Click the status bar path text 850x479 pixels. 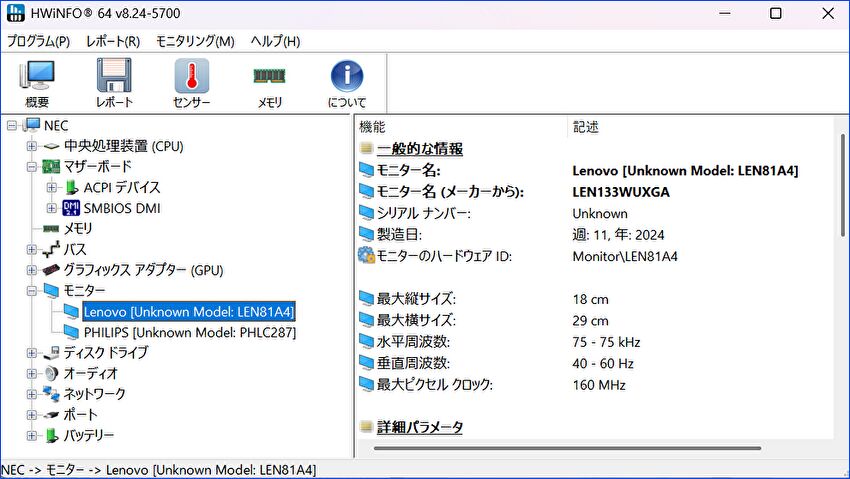158,469
